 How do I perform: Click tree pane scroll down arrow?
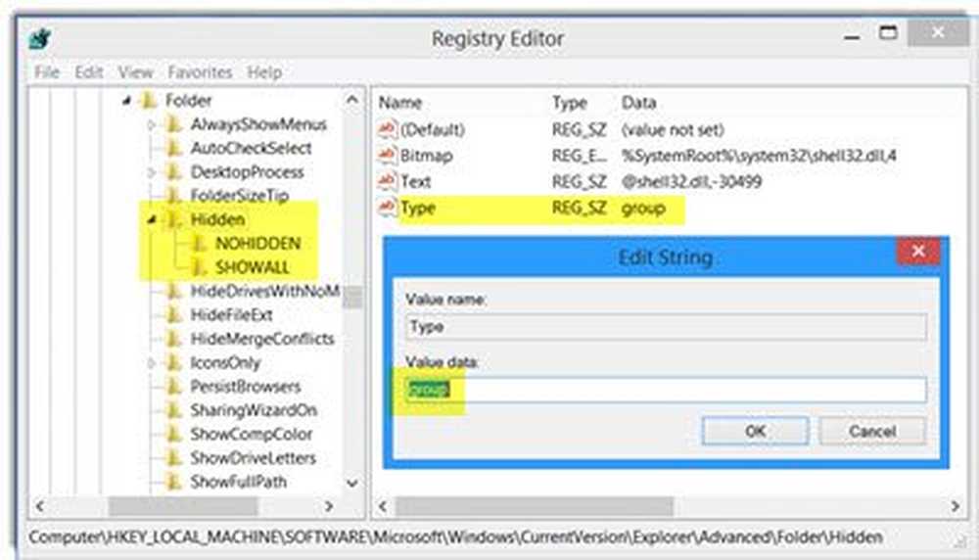pos(352,483)
